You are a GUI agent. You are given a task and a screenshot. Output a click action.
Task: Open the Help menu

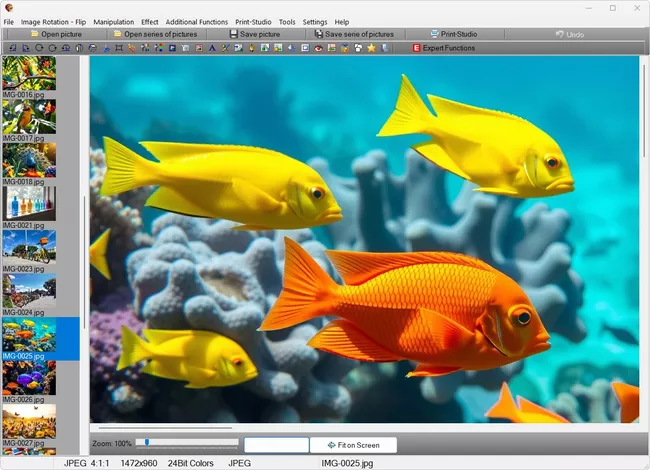[342, 22]
